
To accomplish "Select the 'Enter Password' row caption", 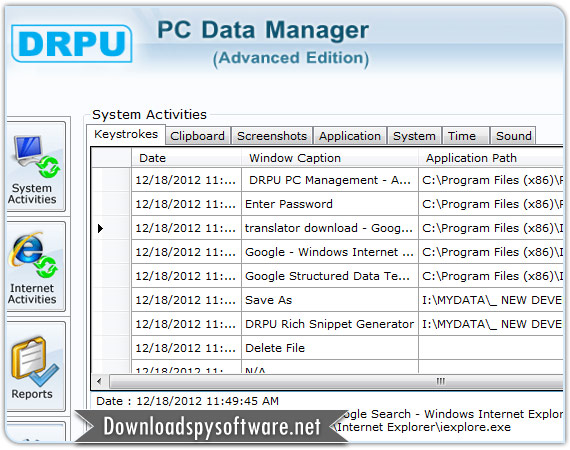I will pyautogui.click(x=330, y=204).
